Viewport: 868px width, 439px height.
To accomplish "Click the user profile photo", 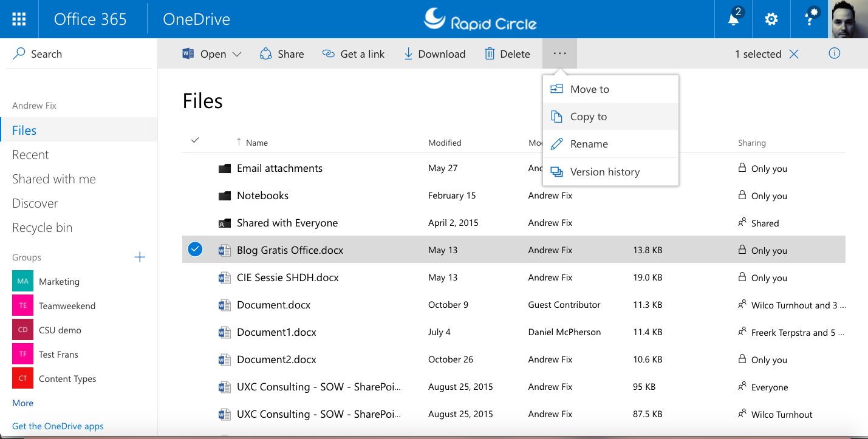I will [849, 19].
